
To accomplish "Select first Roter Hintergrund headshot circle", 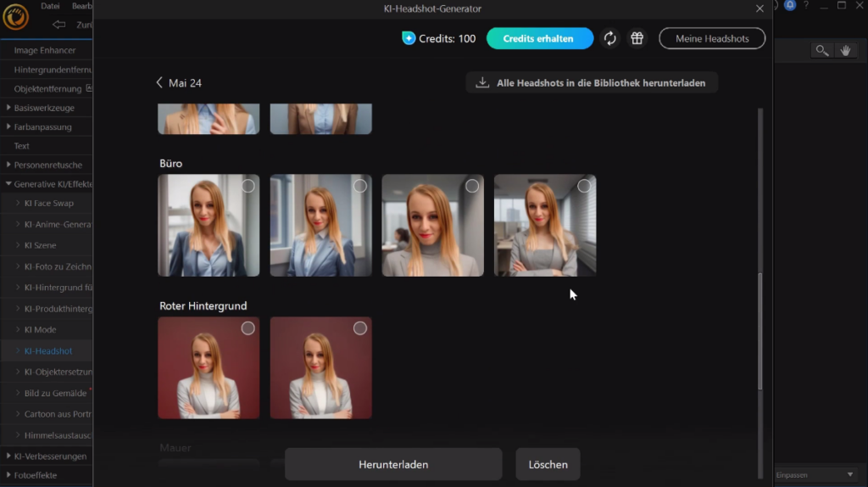I will click(x=248, y=328).
